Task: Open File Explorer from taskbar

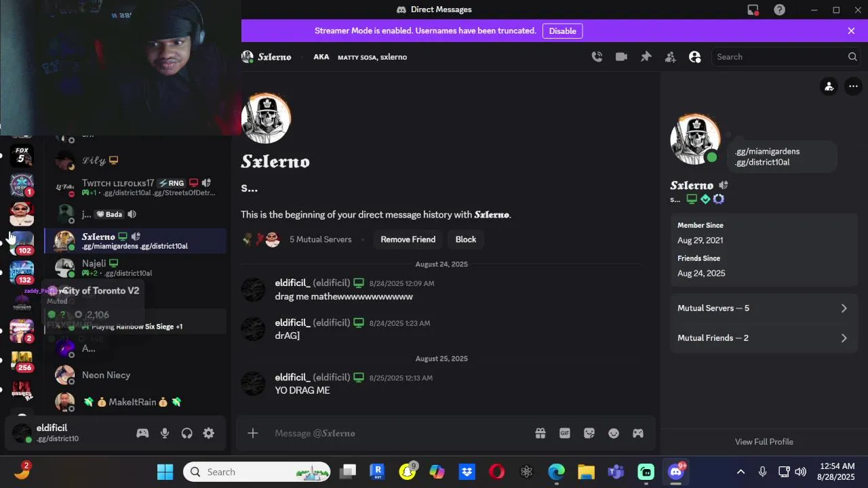Action: click(586, 472)
